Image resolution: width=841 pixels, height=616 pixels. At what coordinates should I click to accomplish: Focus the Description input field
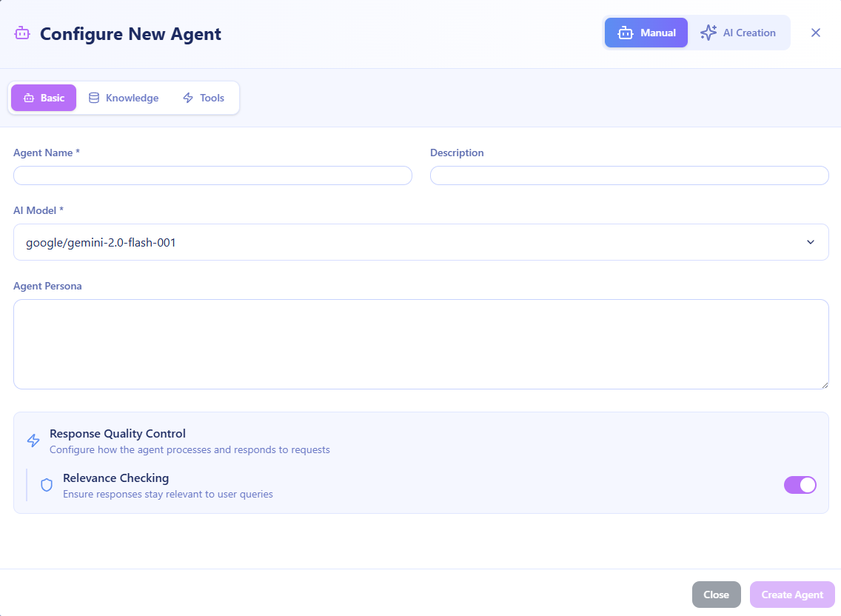click(x=629, y=175)
